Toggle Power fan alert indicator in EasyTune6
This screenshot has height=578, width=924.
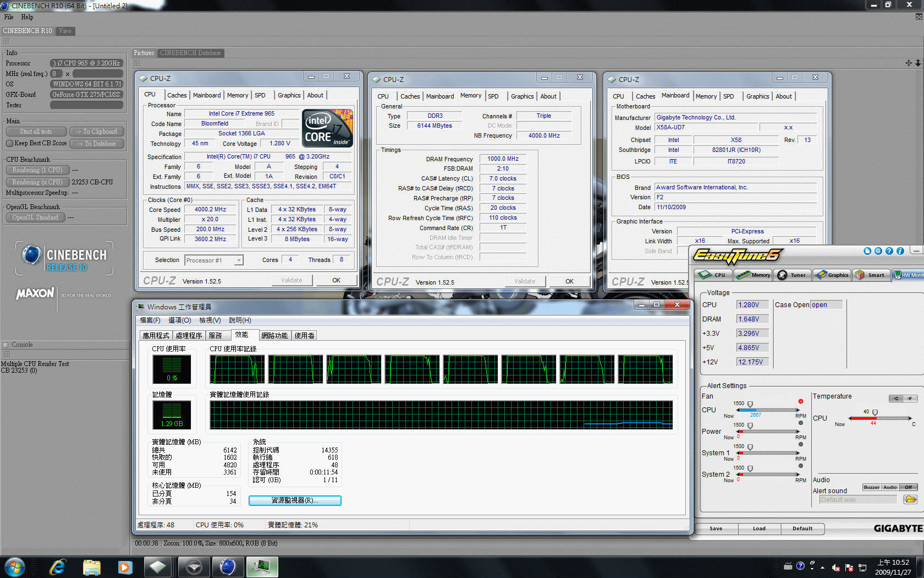point(801,423)
